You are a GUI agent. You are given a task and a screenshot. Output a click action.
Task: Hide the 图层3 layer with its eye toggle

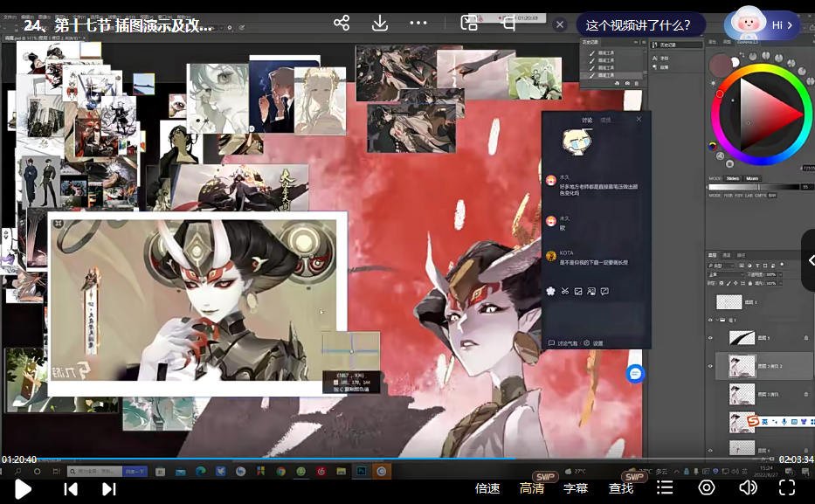tap(710, 338)
